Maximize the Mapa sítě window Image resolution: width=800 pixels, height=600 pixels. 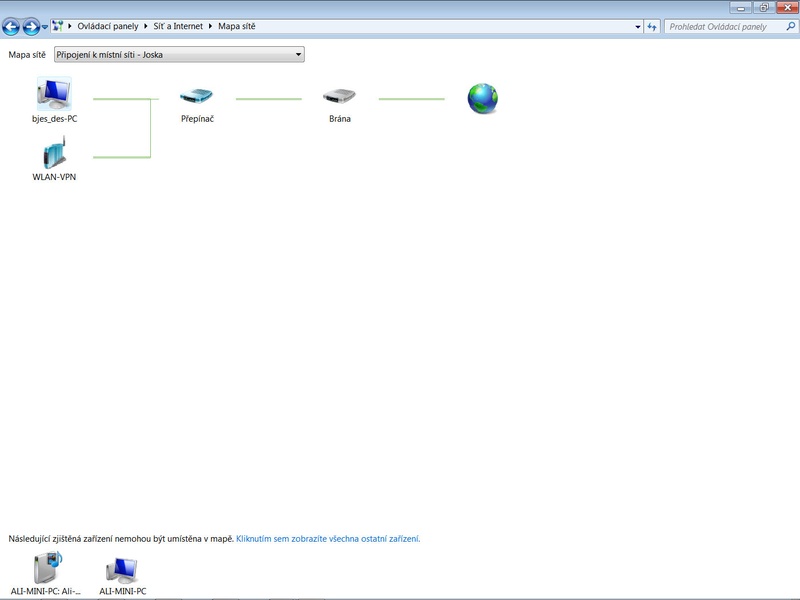pos(763,7)
